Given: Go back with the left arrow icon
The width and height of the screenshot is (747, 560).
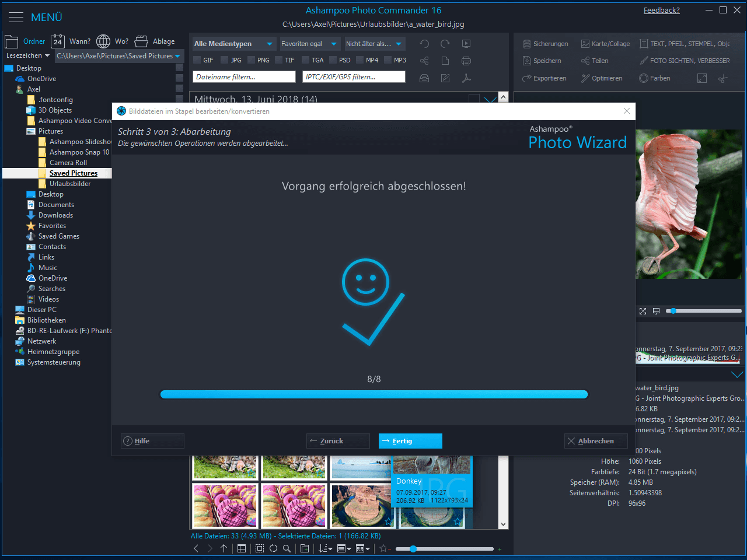Looking at the screenshot, I should coord(196,548).
